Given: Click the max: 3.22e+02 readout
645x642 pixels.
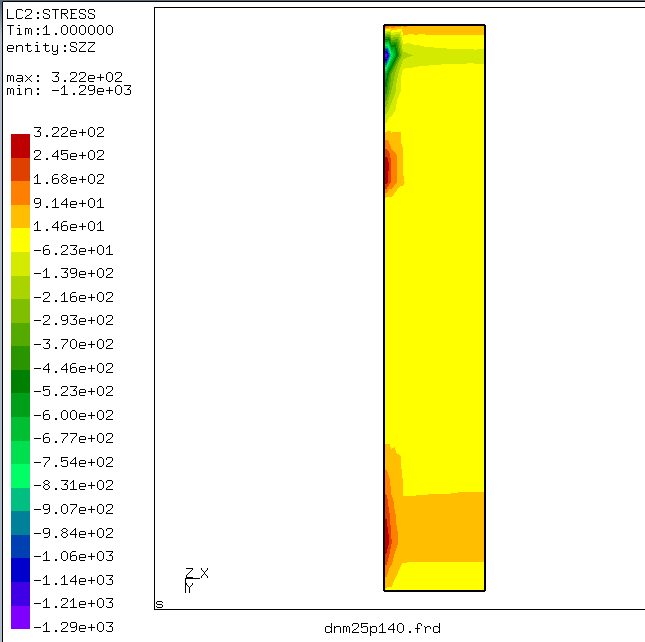Looking at the screenshot, I should 65,77.
